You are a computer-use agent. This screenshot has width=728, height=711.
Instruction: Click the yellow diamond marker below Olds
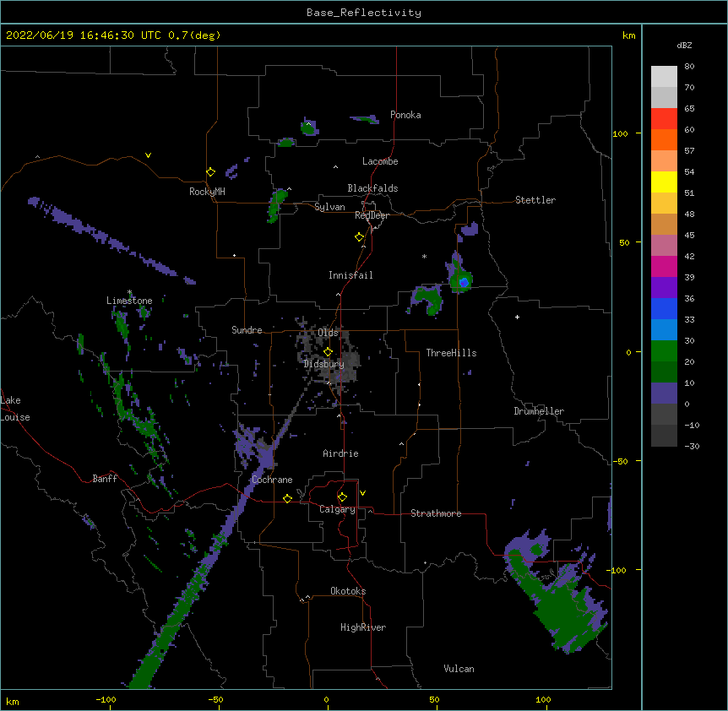click(x=328, y=352)
